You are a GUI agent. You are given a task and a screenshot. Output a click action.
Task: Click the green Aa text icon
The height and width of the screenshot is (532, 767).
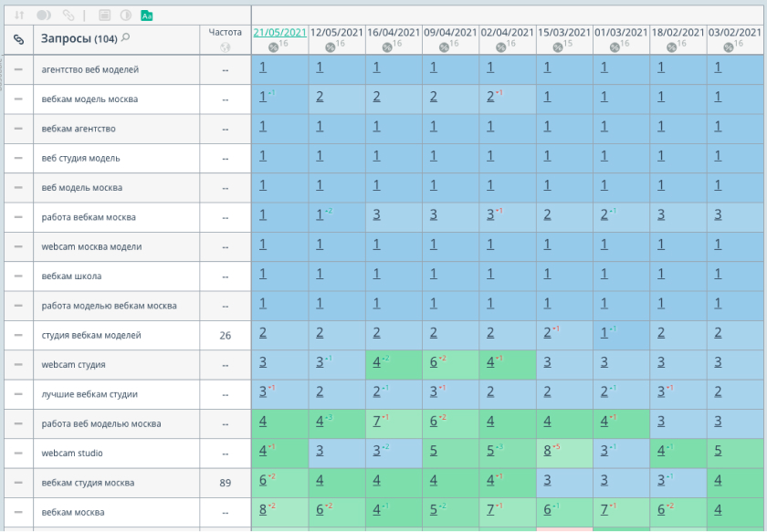coord(147,16)
